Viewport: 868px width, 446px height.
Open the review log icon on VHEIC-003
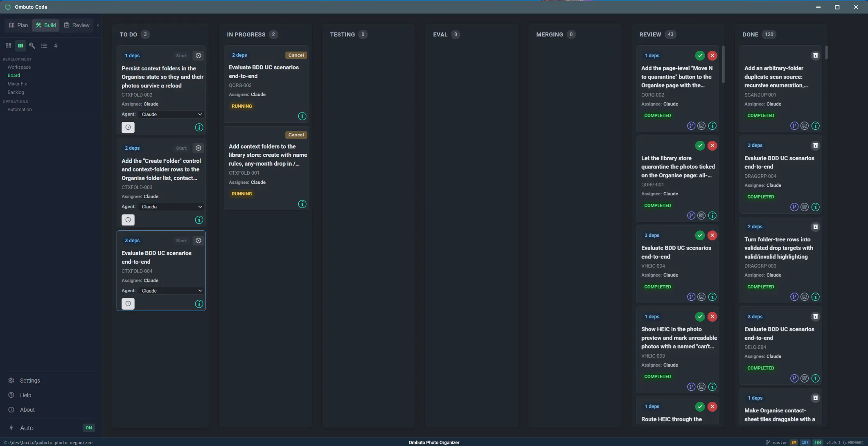[701, 387]
